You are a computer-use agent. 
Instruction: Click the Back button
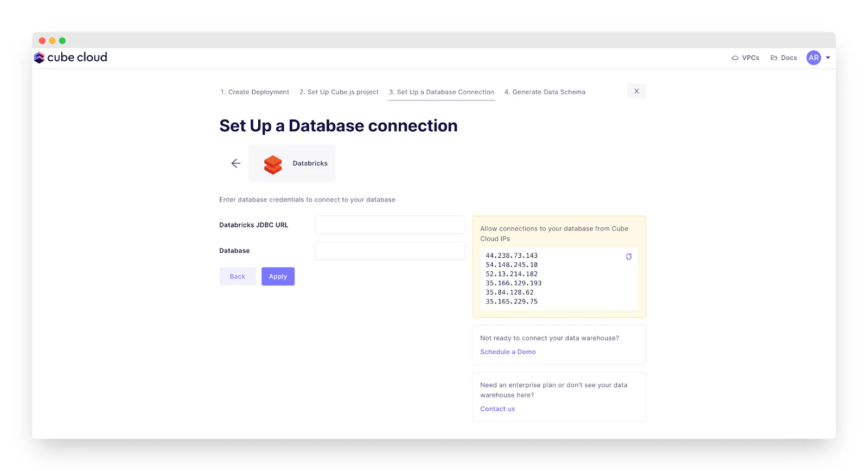[238, 276]
